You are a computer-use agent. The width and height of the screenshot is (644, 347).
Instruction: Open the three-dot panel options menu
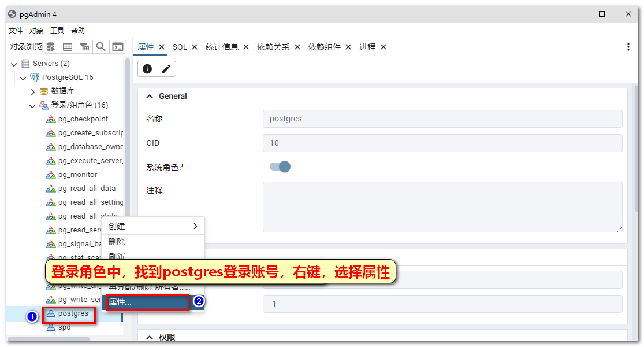click(628, 47)
